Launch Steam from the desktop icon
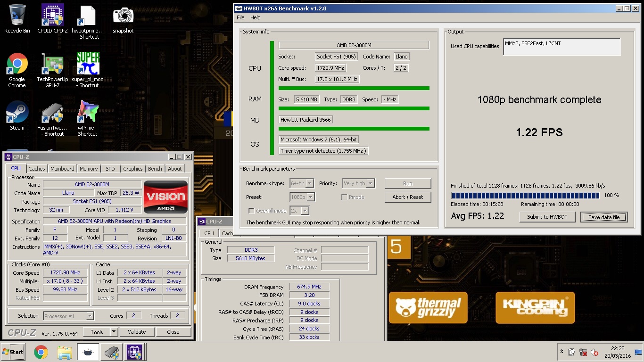The image size is (644, 362). click(x=17, y=115)
